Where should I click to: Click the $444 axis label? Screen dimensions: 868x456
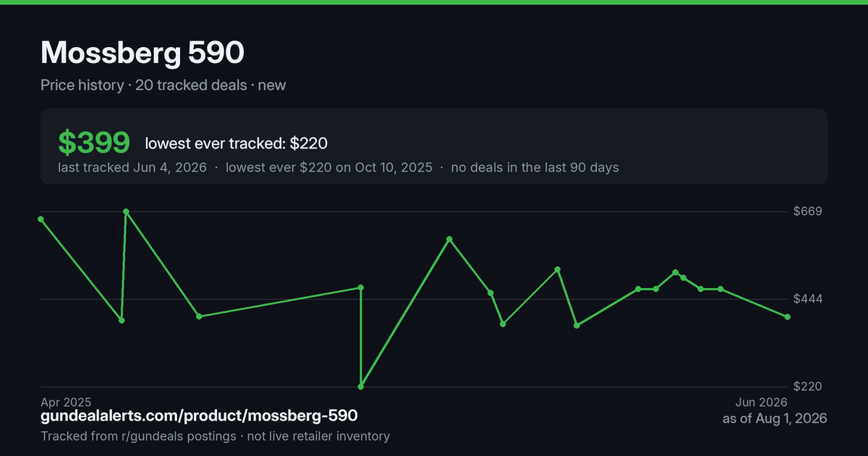[x=808, y=299]
